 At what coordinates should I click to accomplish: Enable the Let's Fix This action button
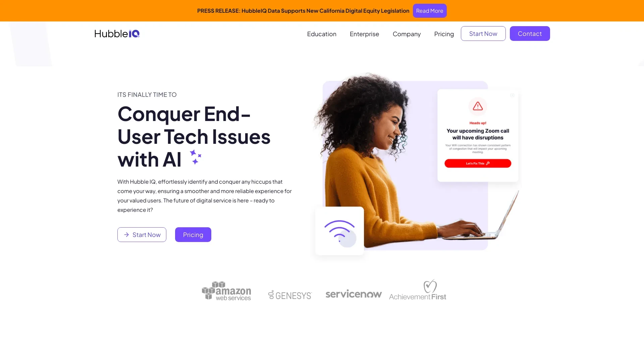pos(478,164)
